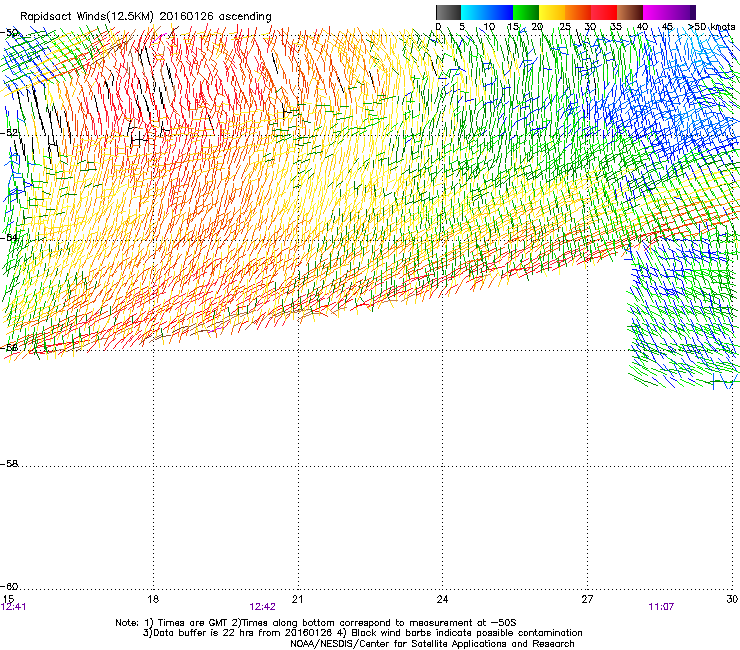740x650 pixels.
Task: Click the 'Note: 1) Times are GMT' line
Action: 316,623
